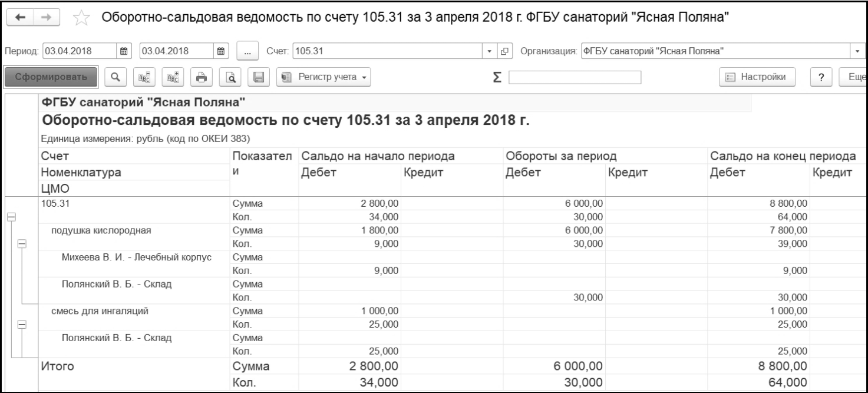
Task: Open help with the question mark button
Action: coord(822,77)
